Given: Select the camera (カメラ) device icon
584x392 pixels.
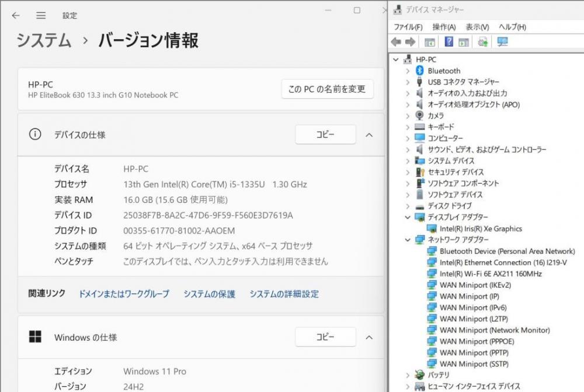Looking at the screenshot, I should click(x=420, y=116).
